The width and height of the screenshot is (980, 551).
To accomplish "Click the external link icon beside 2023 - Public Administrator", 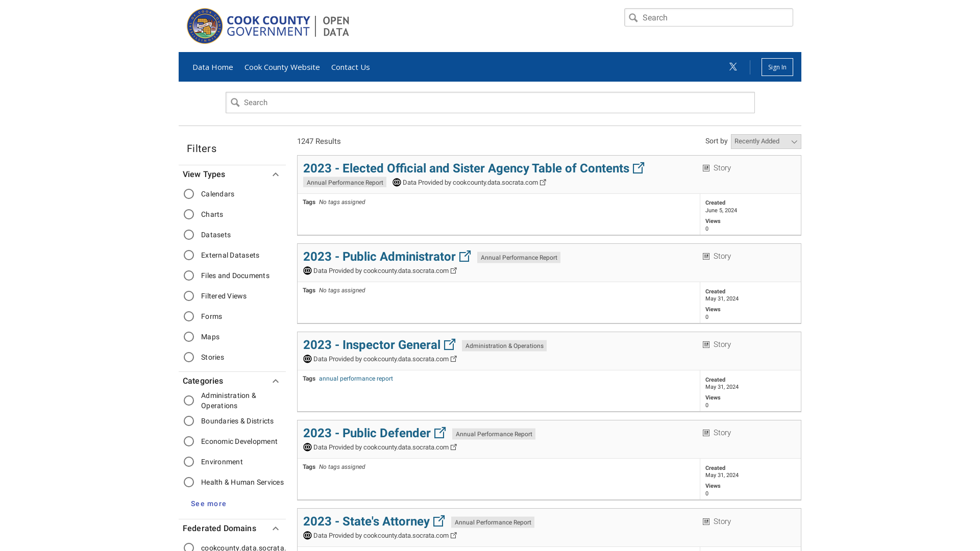I will [464, 256].
